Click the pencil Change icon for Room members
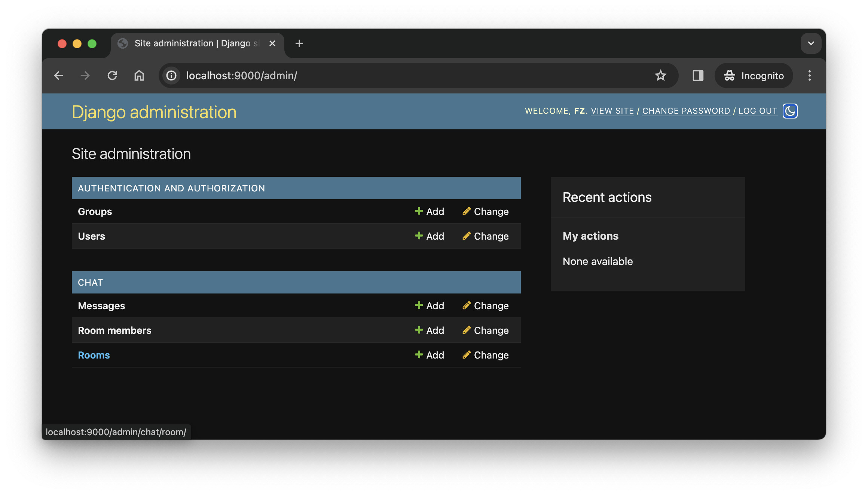 click(466, 330)
